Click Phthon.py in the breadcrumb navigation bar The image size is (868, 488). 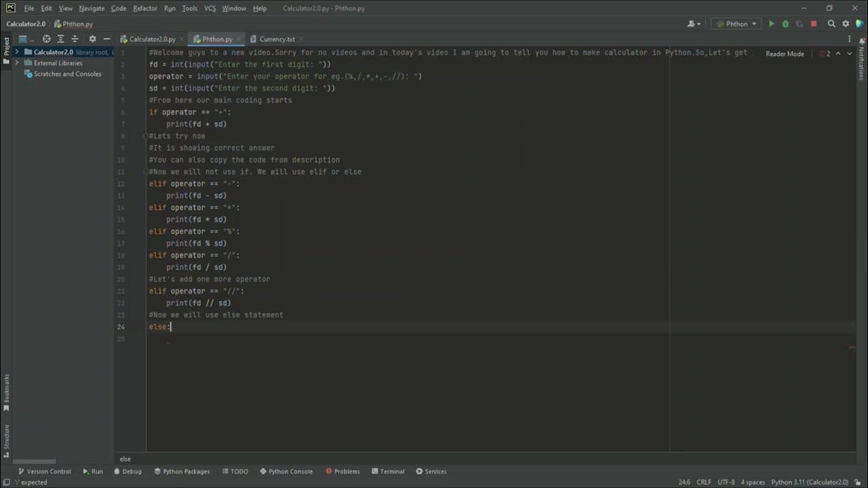tap(73, 24)
